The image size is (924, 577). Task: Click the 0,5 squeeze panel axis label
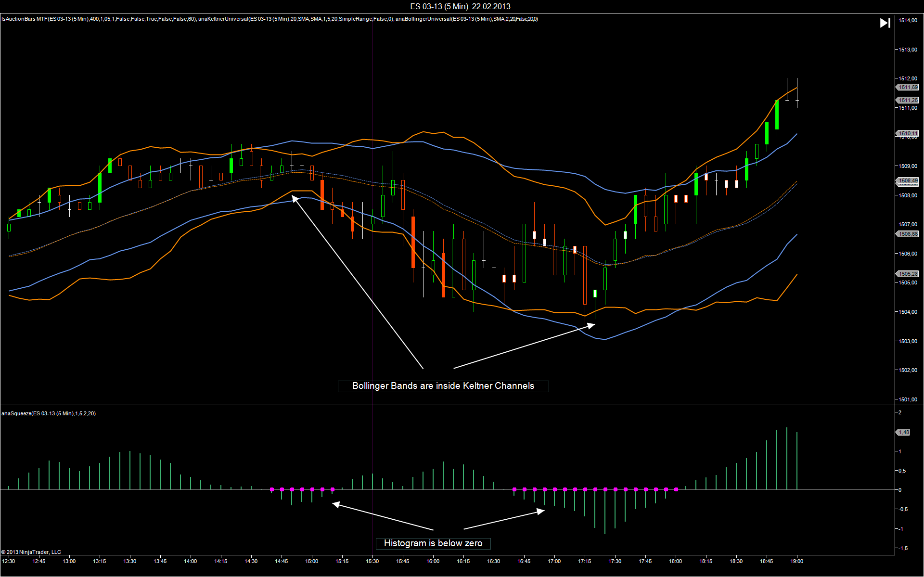pyautogui.click(x=903, y=471)
